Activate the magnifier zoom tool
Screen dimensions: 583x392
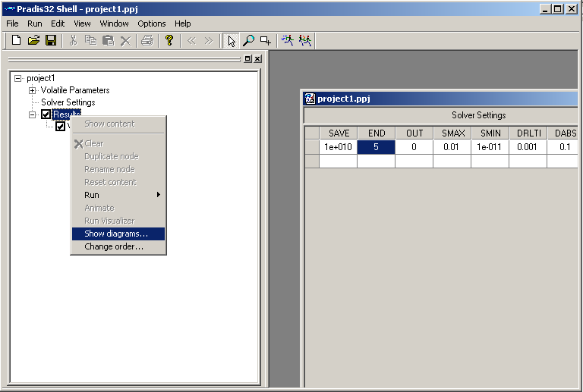248,40
